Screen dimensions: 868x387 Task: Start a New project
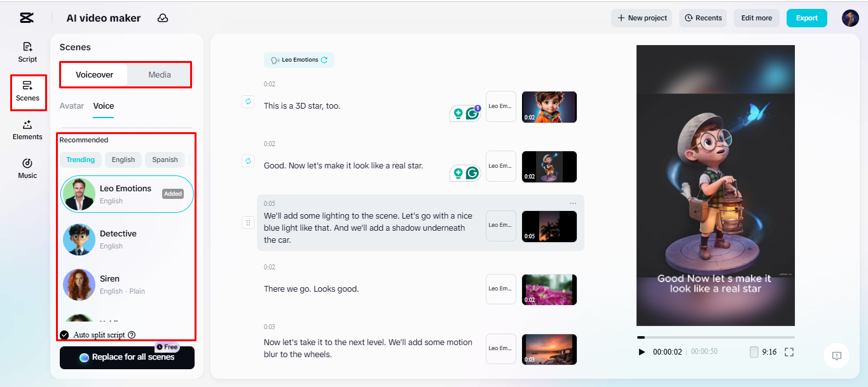641,18
